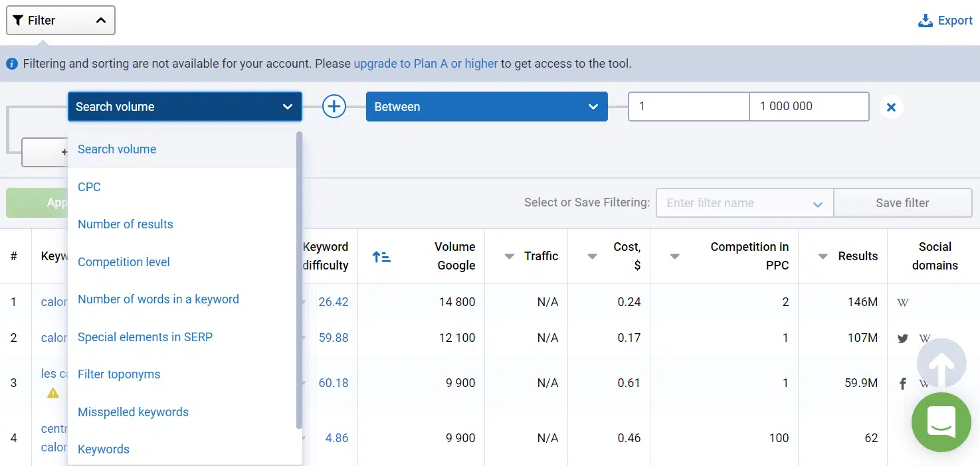Click Twitter icon in row 2

pos(903,339)
